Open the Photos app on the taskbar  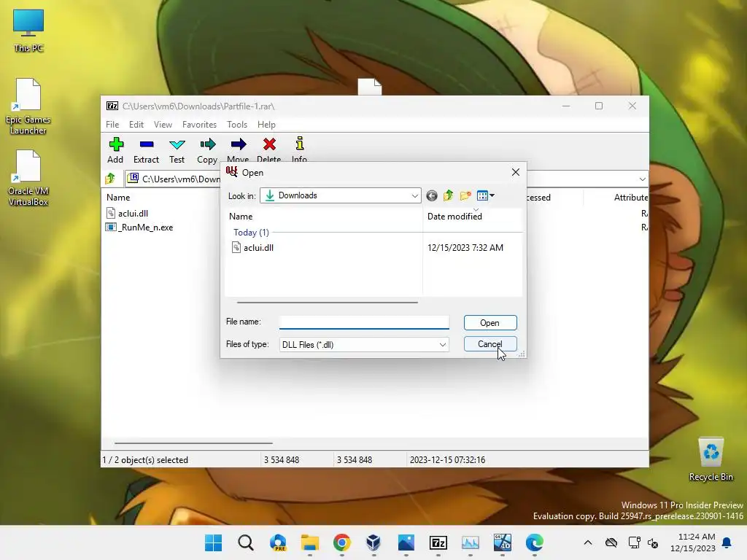(406, 542)
